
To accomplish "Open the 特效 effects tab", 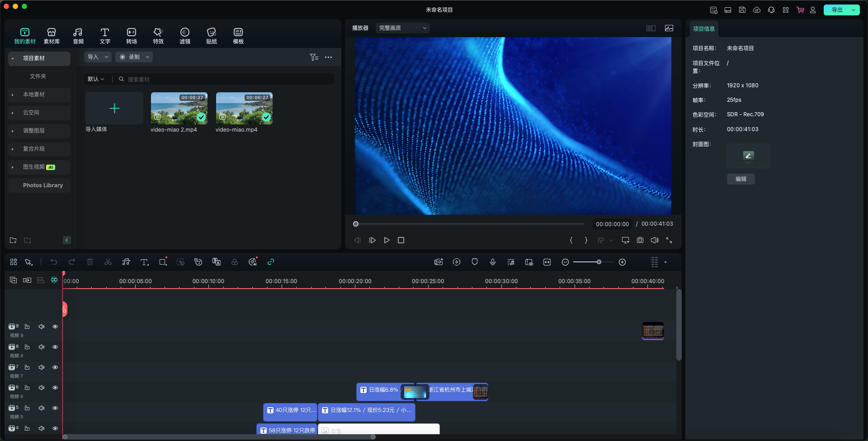I will point(158,36).
